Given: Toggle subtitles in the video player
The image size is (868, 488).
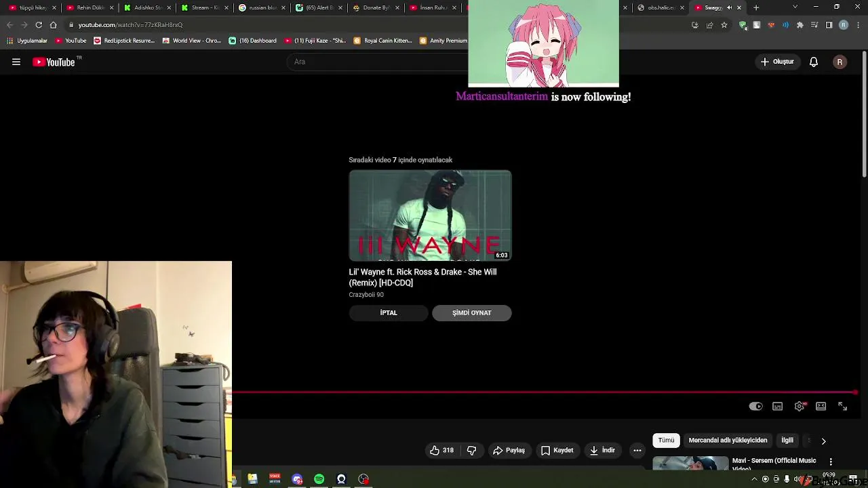Looking at the screenshot, I should pos(778,406).
